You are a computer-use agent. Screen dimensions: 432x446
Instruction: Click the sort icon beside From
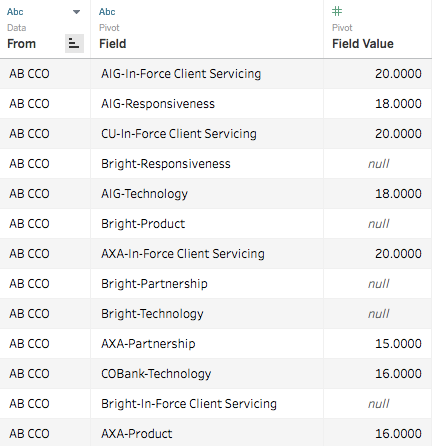pyautogui.click(x=74, y=43)
